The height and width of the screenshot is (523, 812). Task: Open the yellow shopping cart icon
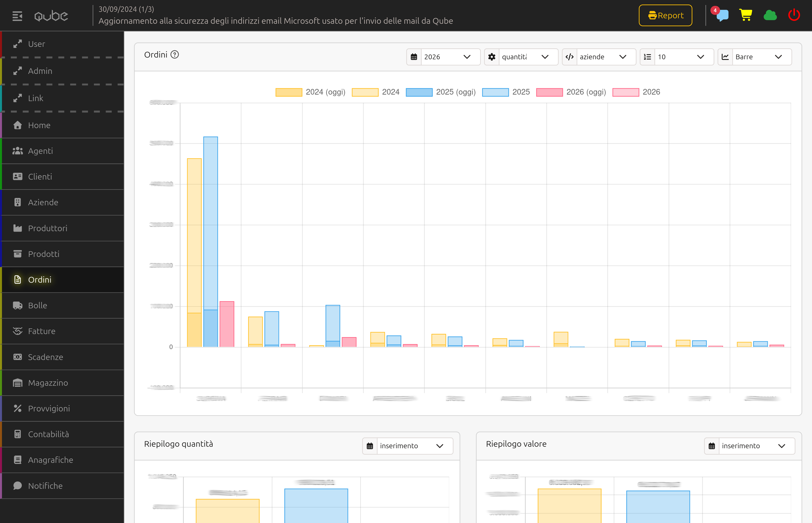[746, 15]
